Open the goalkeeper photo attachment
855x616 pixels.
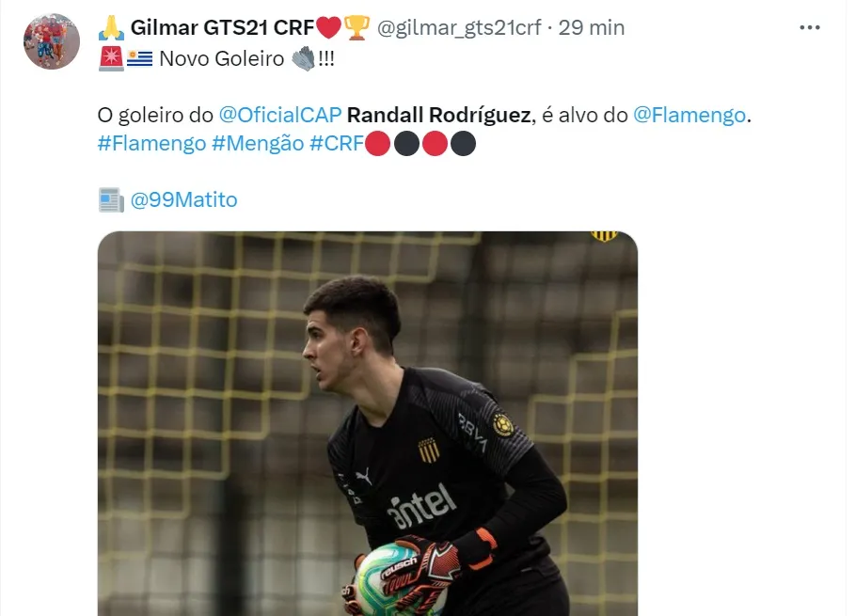[x=368, y=423]
